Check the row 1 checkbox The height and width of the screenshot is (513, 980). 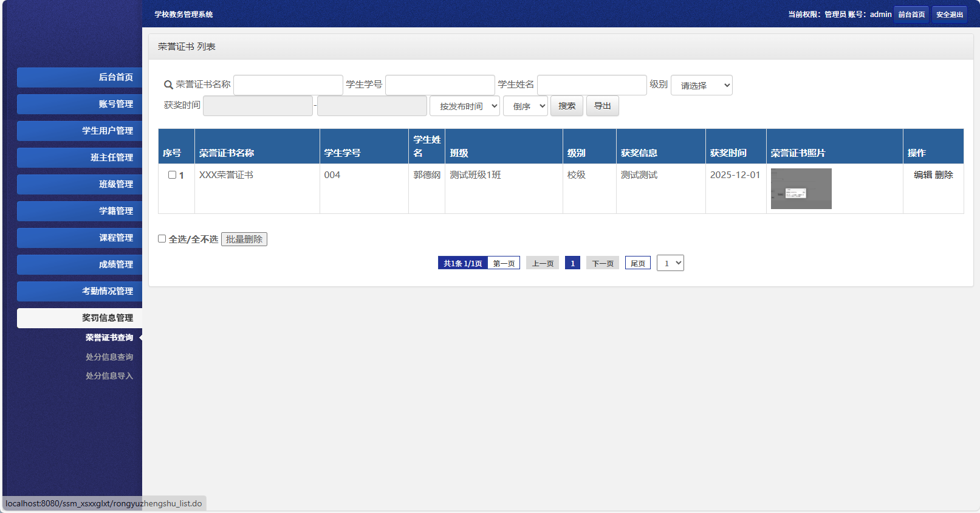pyautogui.click(x=172, y=175)
